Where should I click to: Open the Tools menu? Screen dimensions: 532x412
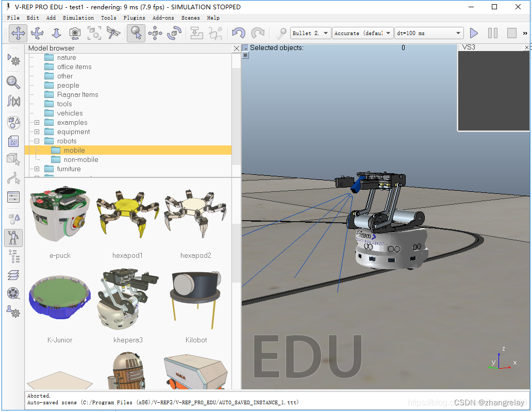(109, 18)
